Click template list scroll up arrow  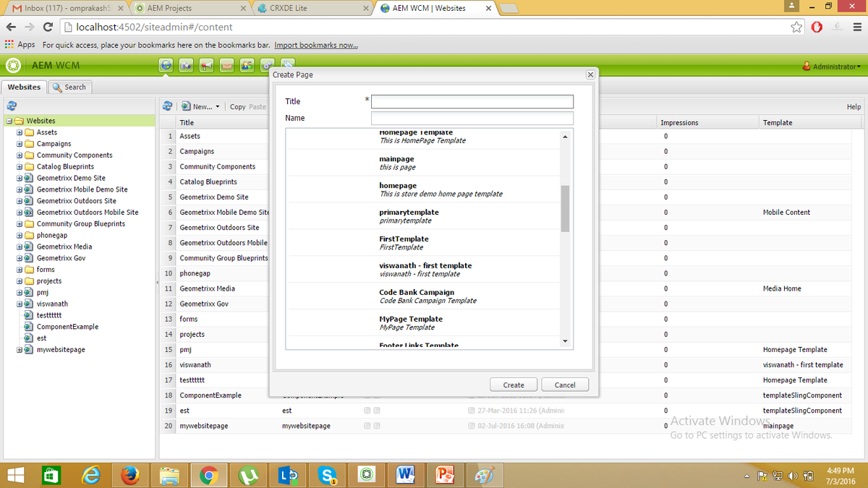tap(565, 136)
